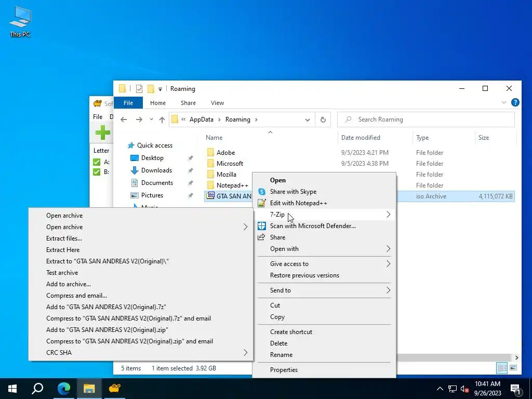Open taskbar search magnifier
Image resolution: width=532 pixels, height=399 pixels.
(x=37, y=389)
